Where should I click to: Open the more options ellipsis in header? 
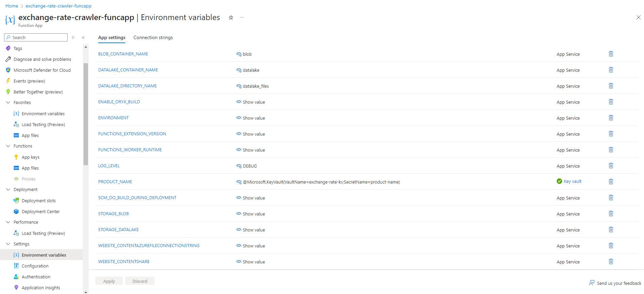coord(242,17)
